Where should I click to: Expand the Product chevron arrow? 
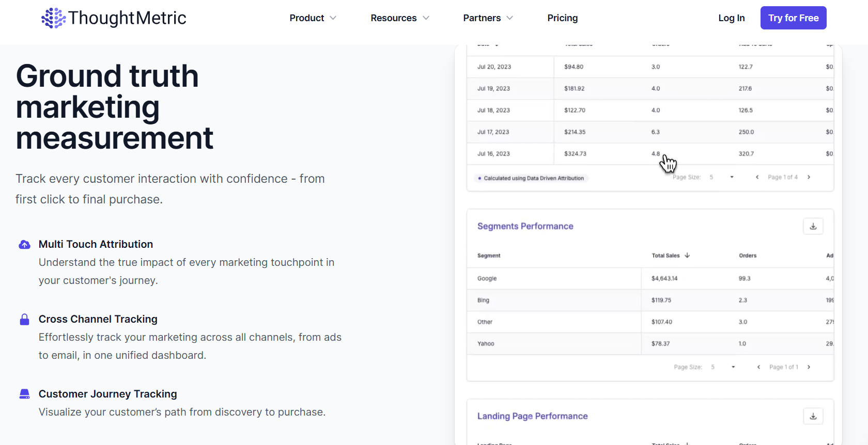click(333, 18)
